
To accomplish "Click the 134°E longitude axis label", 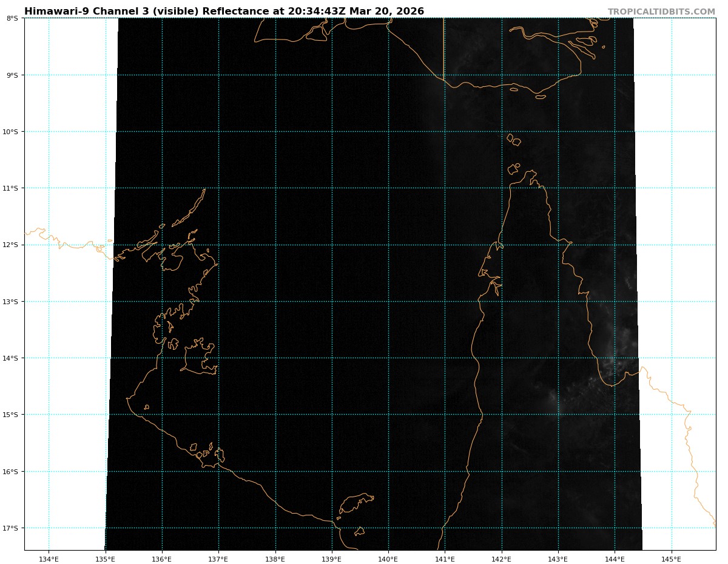I will point(49,559).
